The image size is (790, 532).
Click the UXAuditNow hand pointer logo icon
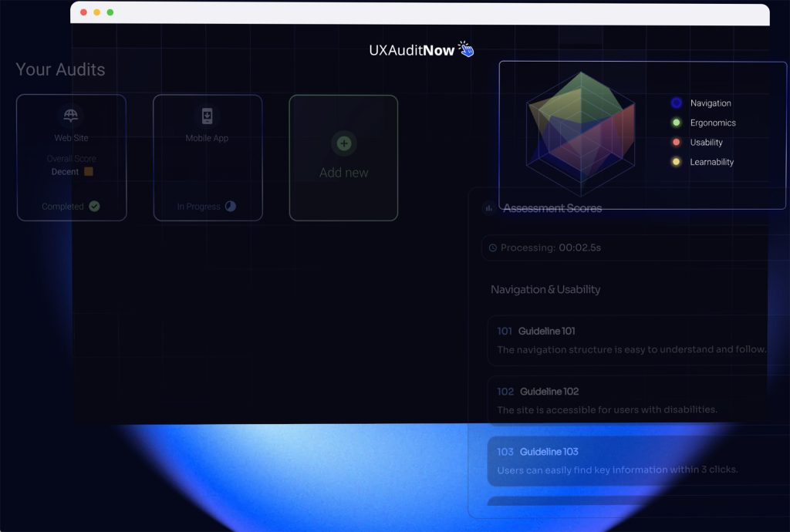point(466,49)
